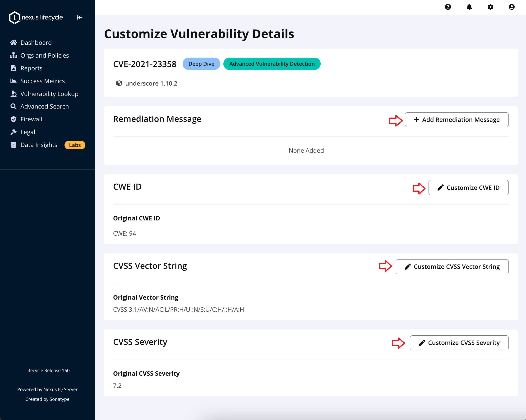Click the Labs badge

75,145
